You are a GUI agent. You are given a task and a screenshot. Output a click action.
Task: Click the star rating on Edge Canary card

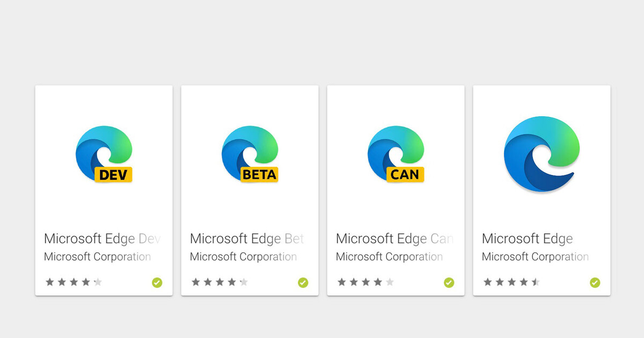[365, 282]
